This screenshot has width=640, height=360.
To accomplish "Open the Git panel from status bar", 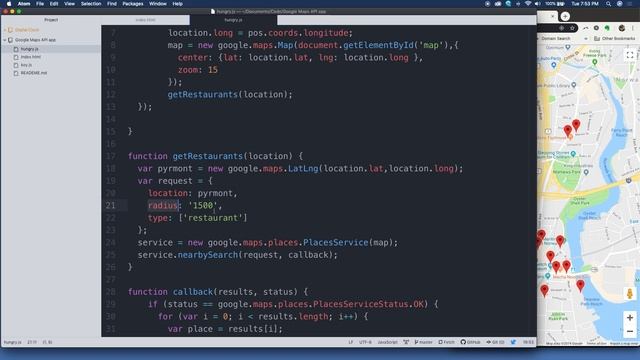I will [x=495, y=342].
